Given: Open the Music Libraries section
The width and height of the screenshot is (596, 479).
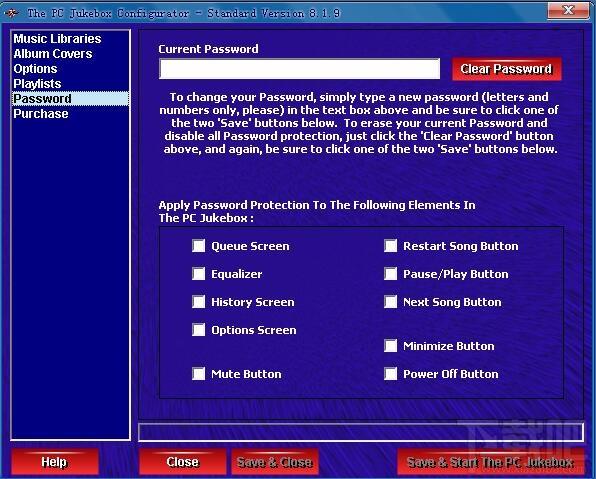Looking at the screenshot, I should 71,39.
